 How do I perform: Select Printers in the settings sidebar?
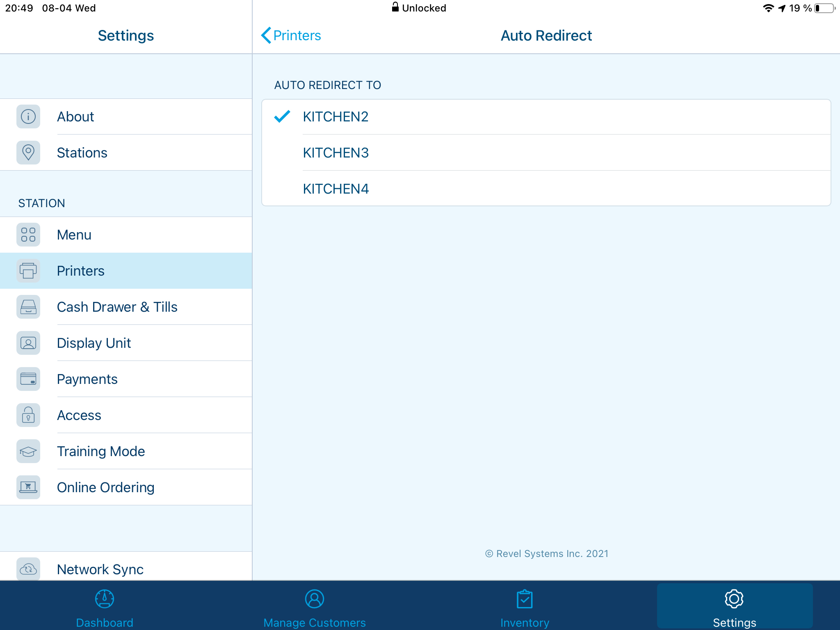[81, 271]
